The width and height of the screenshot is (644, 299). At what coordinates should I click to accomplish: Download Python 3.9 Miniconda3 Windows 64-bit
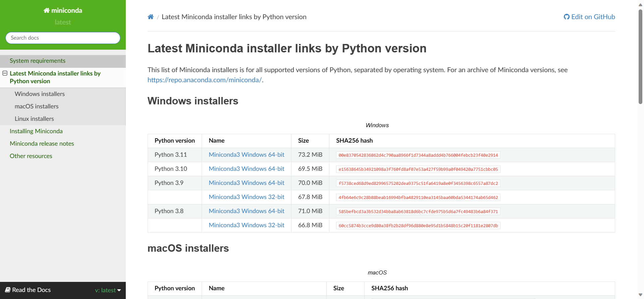click(x=247, y=183)
